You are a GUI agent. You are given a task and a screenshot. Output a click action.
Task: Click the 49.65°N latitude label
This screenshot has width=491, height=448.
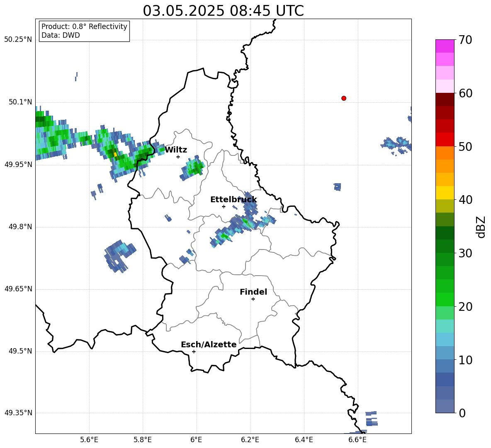(18, 289)
